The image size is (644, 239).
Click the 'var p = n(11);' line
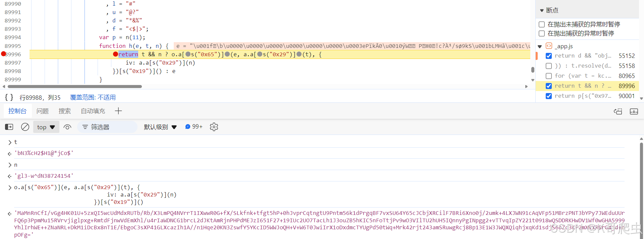[122, 37]
